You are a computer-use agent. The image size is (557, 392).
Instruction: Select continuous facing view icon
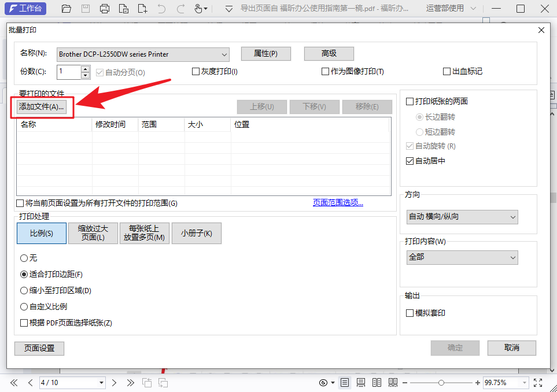coord(393,382)
